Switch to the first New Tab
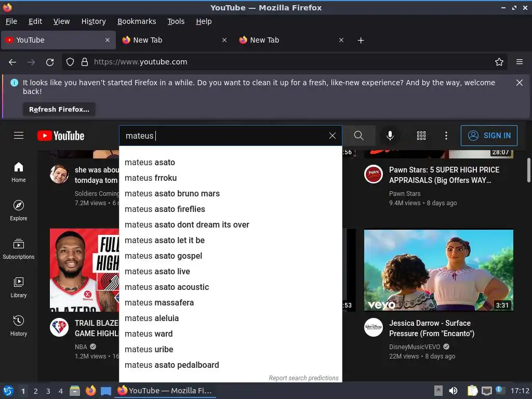This screenshot has height=399, width=532. pos(175,40)
